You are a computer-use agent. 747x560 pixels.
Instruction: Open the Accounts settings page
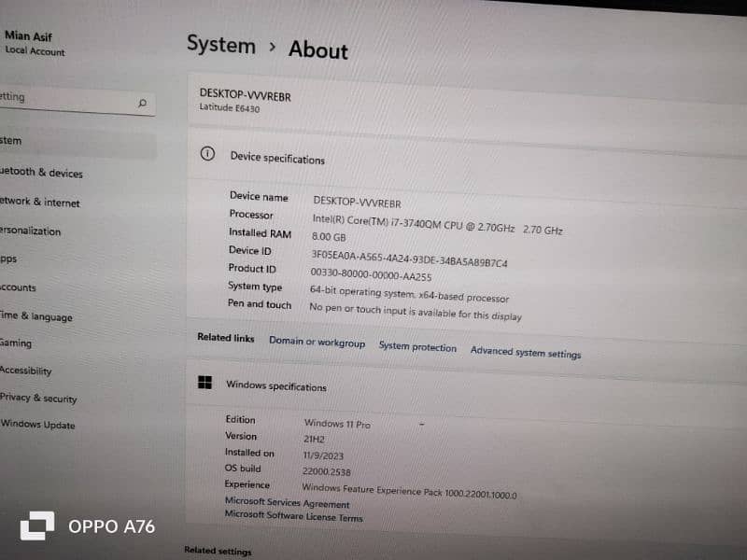tap(19, 287)
